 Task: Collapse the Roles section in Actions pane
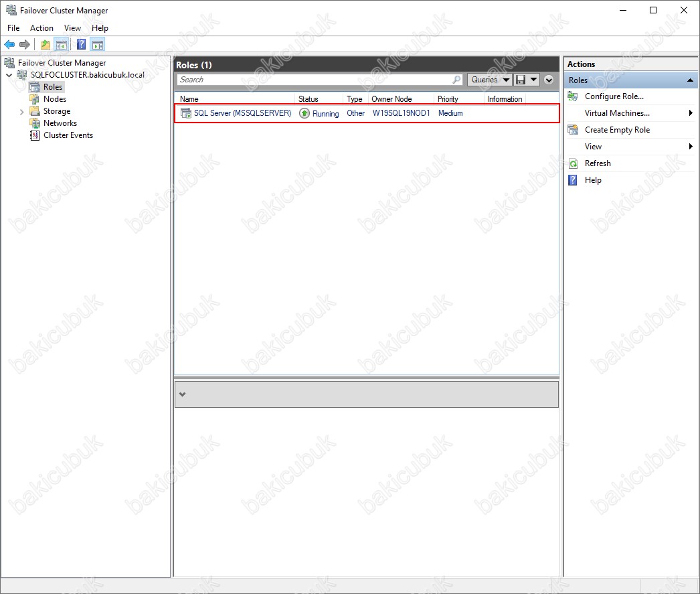pyautogui.click(x=690, y=80)
